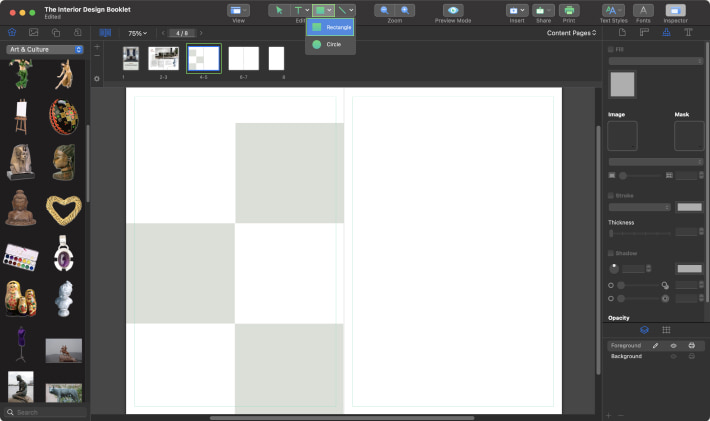710x421 pixels.
Task: Open the View dropdown
Action: [x=238, y=10]
